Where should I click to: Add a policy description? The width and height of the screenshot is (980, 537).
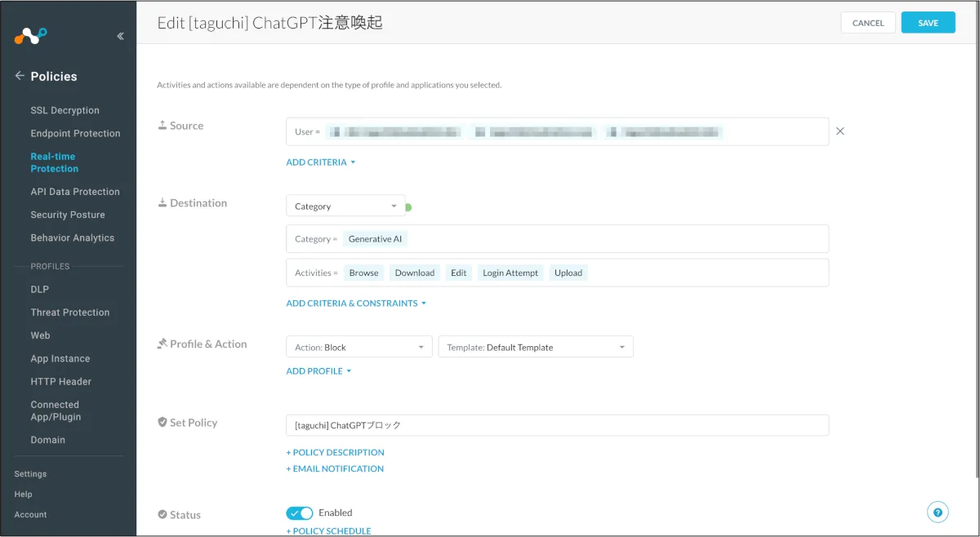(x=335, y=452)
